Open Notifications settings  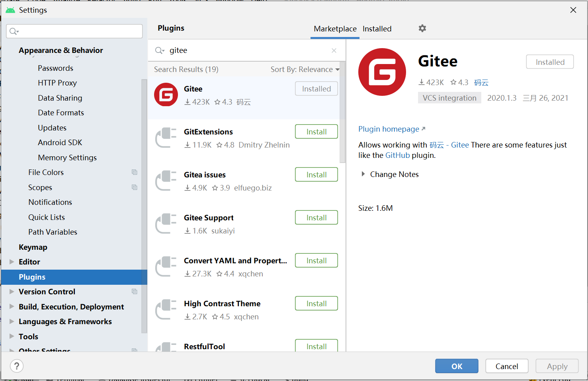(50, 202)
